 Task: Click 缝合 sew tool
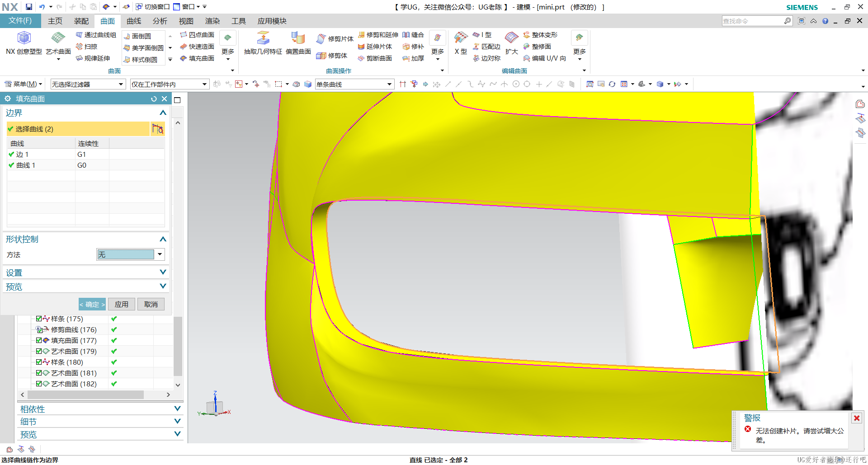pos(413,35)
